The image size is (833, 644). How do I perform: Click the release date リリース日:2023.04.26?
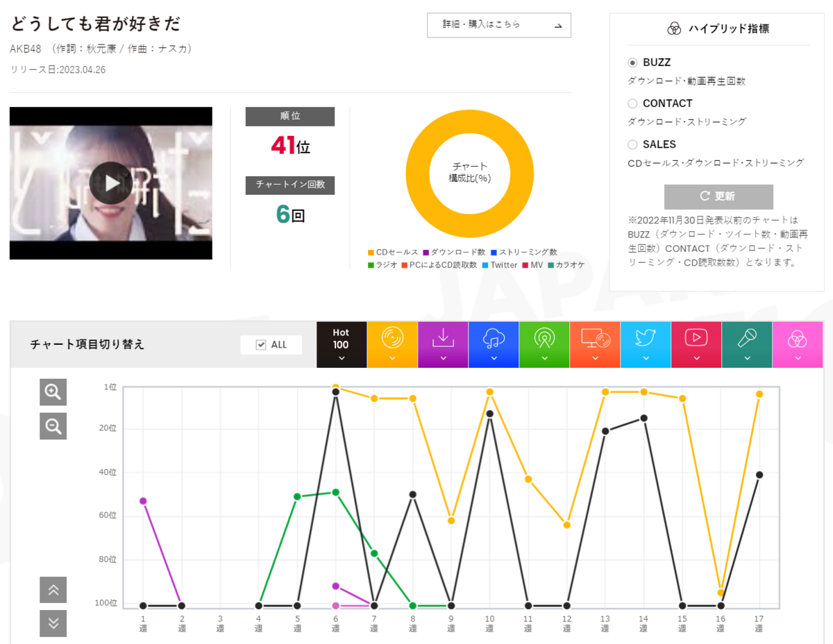coord(58,69)
